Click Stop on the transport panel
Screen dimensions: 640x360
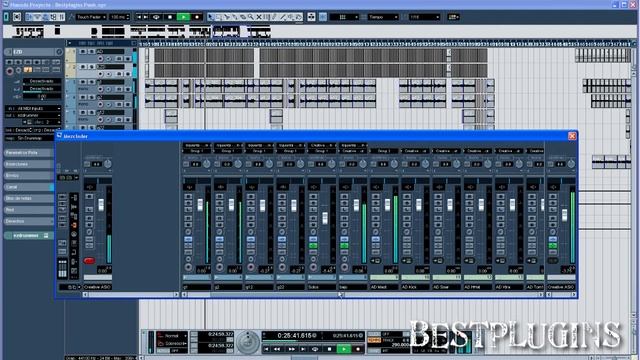329,349
